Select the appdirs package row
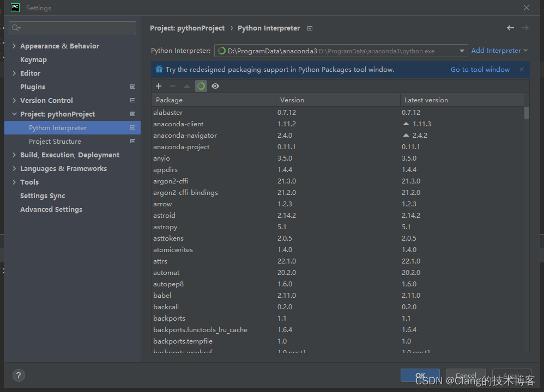The height and width of the screenshot is (392, 544). pos(338,169)
